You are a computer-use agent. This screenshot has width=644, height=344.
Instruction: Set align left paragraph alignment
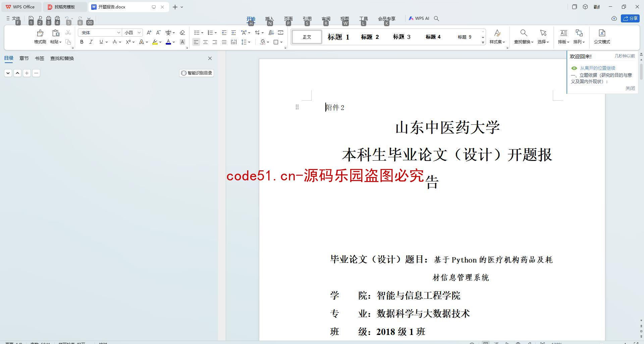point(196,42)
